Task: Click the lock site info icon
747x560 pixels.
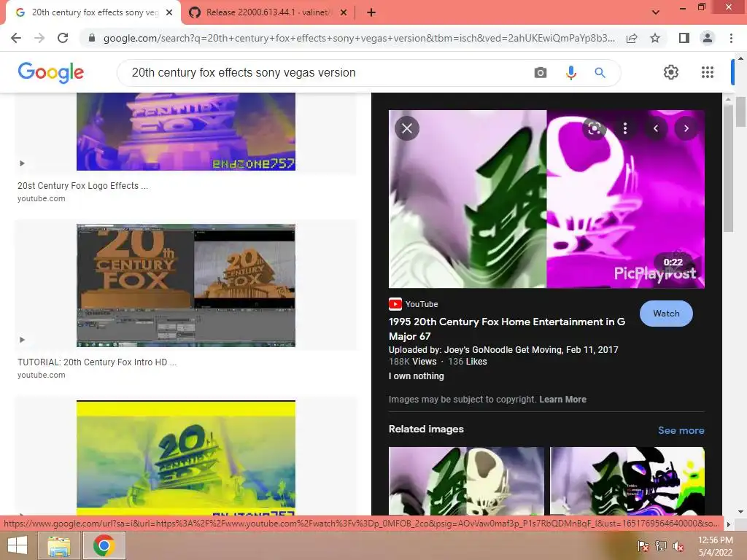Action: point(92,38)
